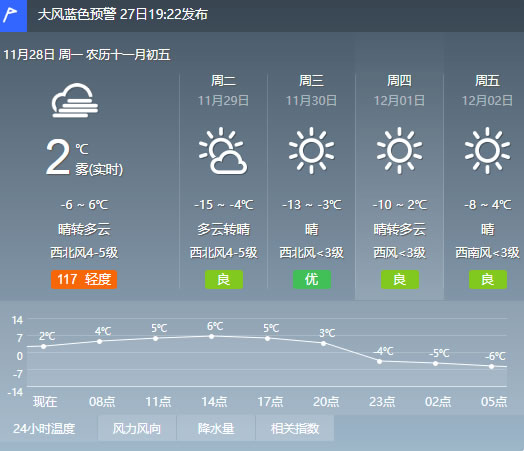Click the 23点 -4℃ chart point
Screen dimensions: 524x451
pos(379,361)
